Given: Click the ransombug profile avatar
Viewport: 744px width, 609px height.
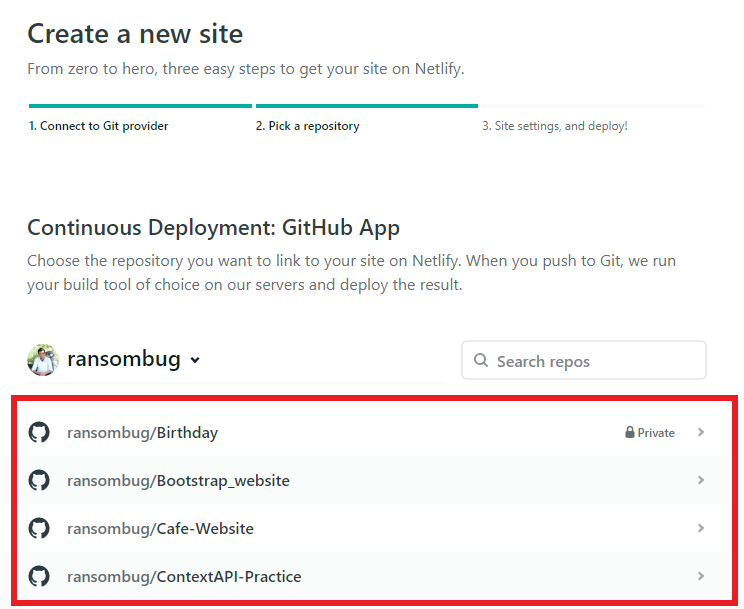Looking at the screenshot, I should (43, 360).
